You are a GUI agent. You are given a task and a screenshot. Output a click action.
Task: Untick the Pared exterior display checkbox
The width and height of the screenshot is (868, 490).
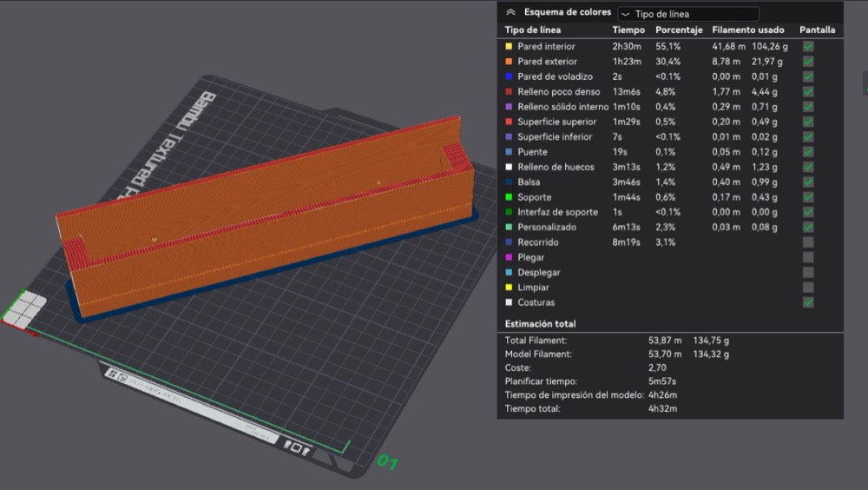(x=808, y=62)
